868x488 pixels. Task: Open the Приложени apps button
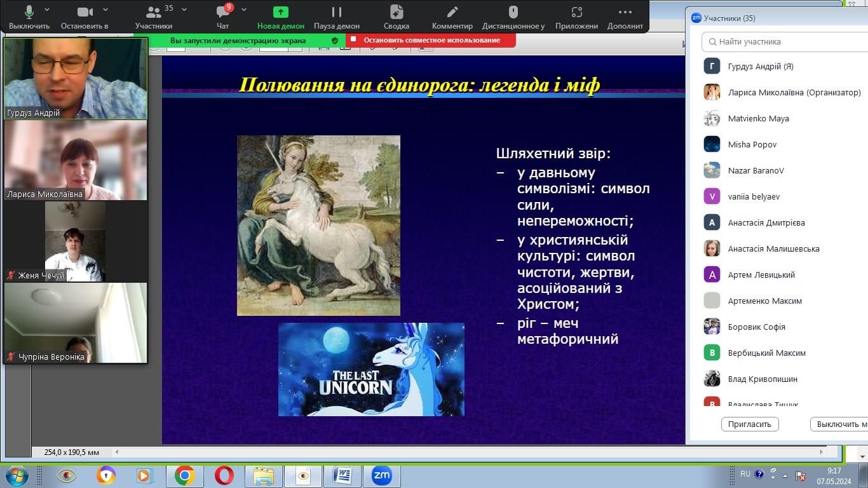[x=576, y=17]
